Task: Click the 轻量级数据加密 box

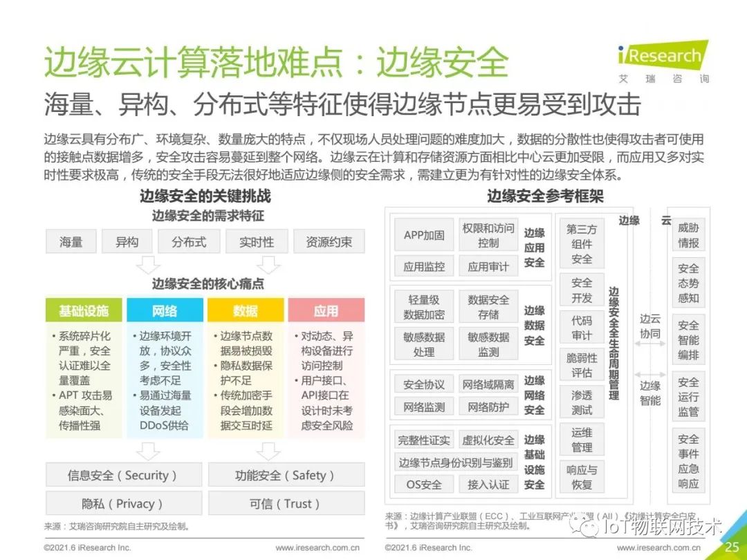Action: pyautogui.click(x=424, y=307)
